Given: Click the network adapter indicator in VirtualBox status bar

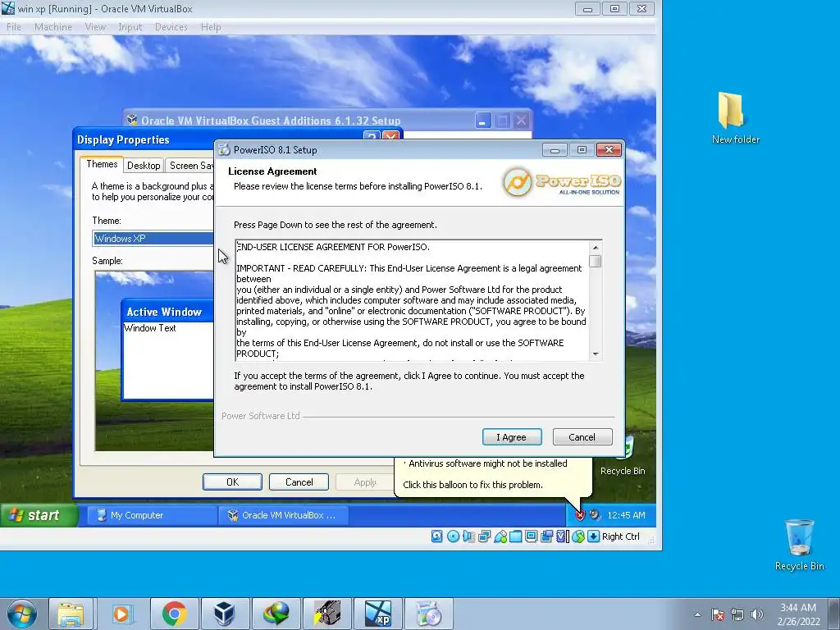Looking at the screenshot, I should (484, 536).
